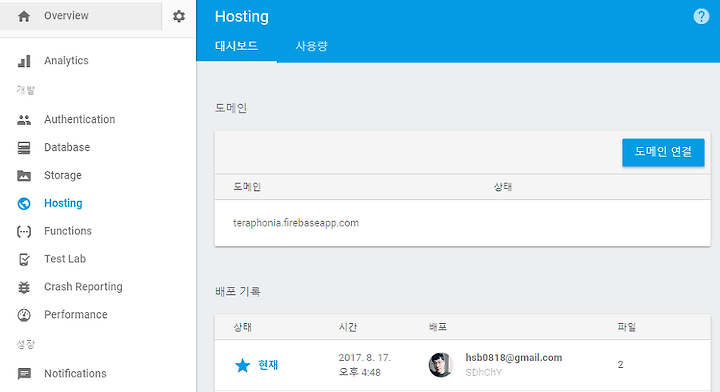Click the Hosting globe icon

point(24,203)
